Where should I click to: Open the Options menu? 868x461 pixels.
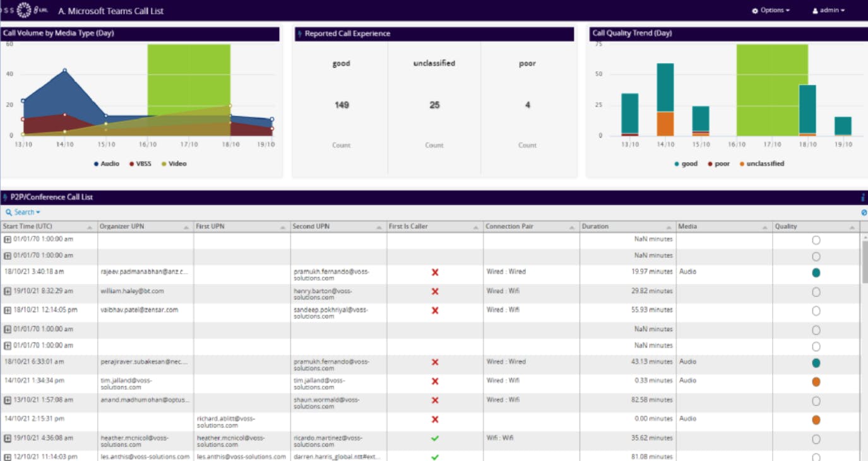(x=771, y=11)
